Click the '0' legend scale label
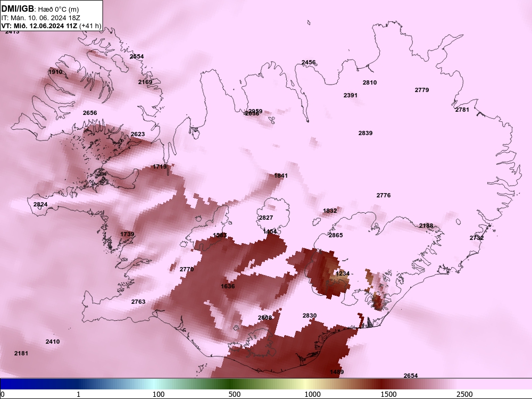The width and height of the screenshot is (532, 399). click(x=3, y=394)
